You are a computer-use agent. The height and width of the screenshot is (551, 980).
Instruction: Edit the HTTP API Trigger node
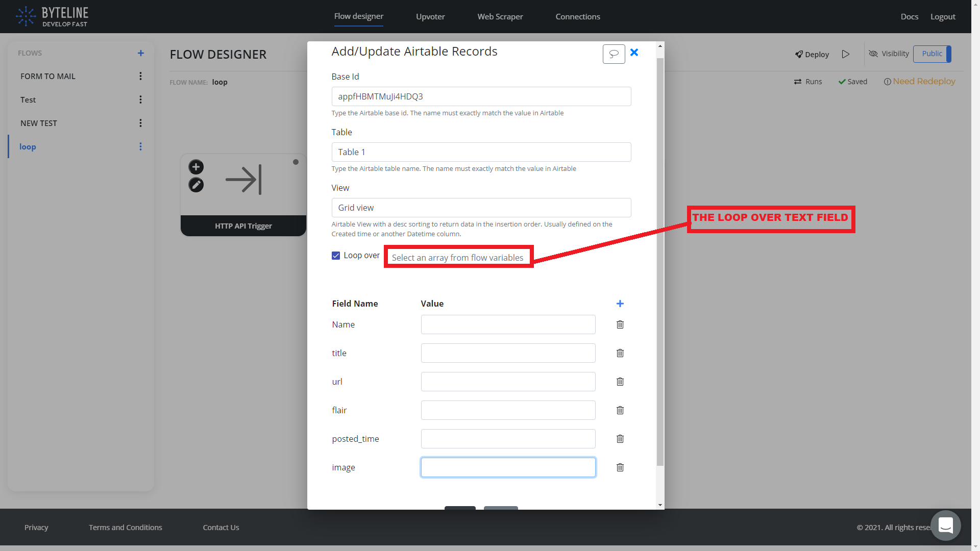coord(196,185)
